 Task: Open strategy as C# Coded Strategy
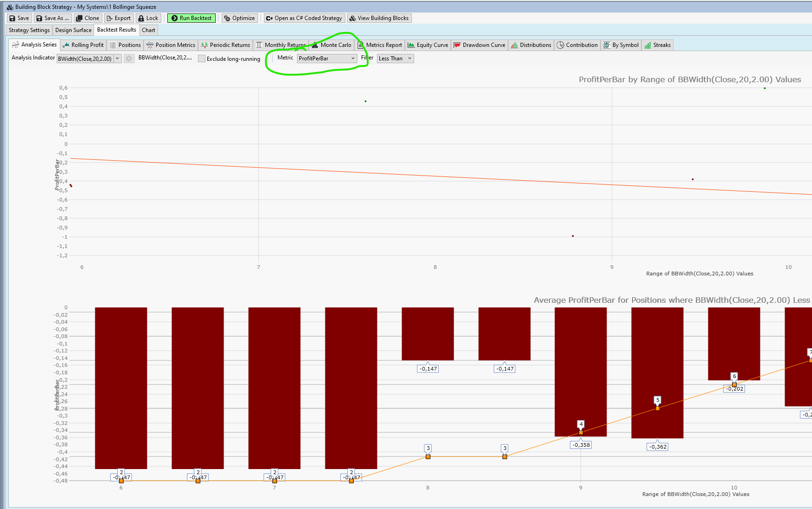[304, 18]
